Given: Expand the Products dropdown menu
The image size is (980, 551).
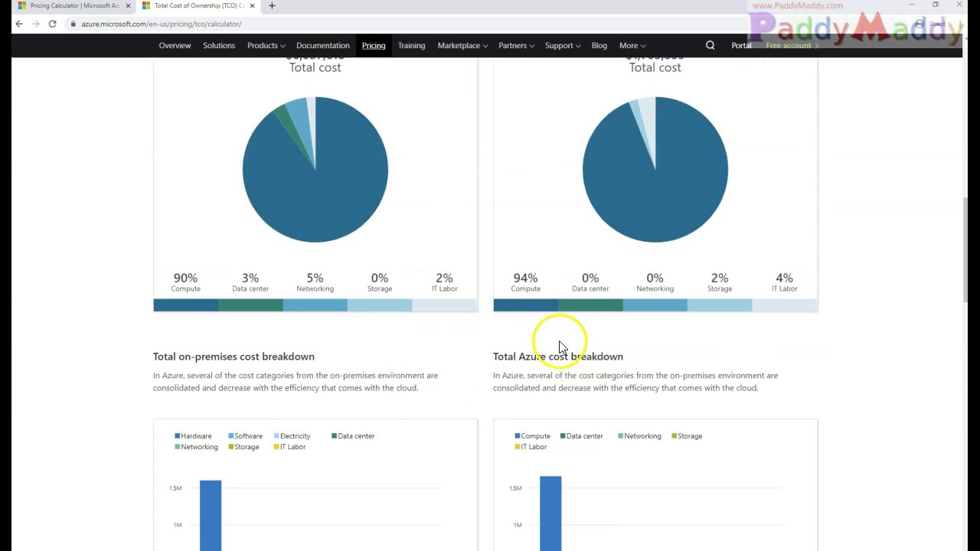Looking at the screenshot, I should (x=266, y=45).
